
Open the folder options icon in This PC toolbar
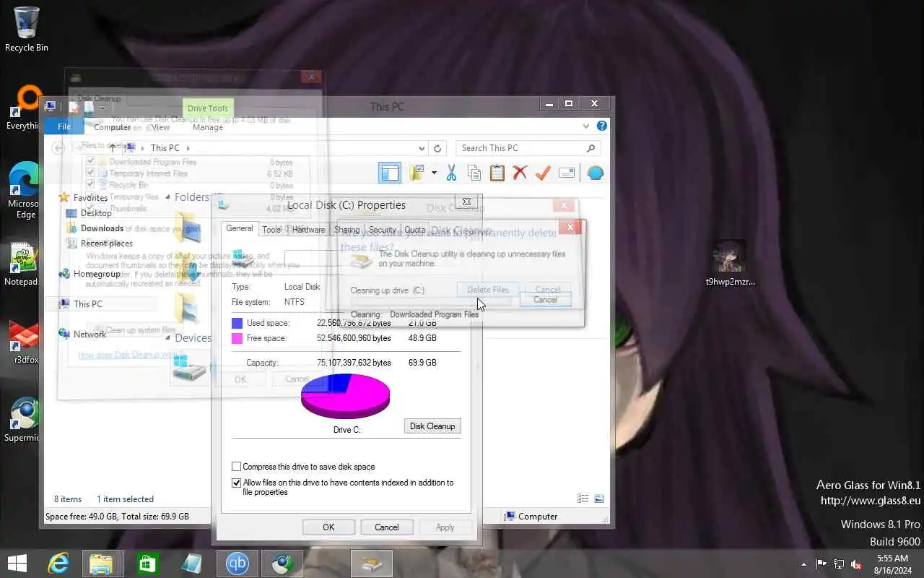[x=417, y=173]
